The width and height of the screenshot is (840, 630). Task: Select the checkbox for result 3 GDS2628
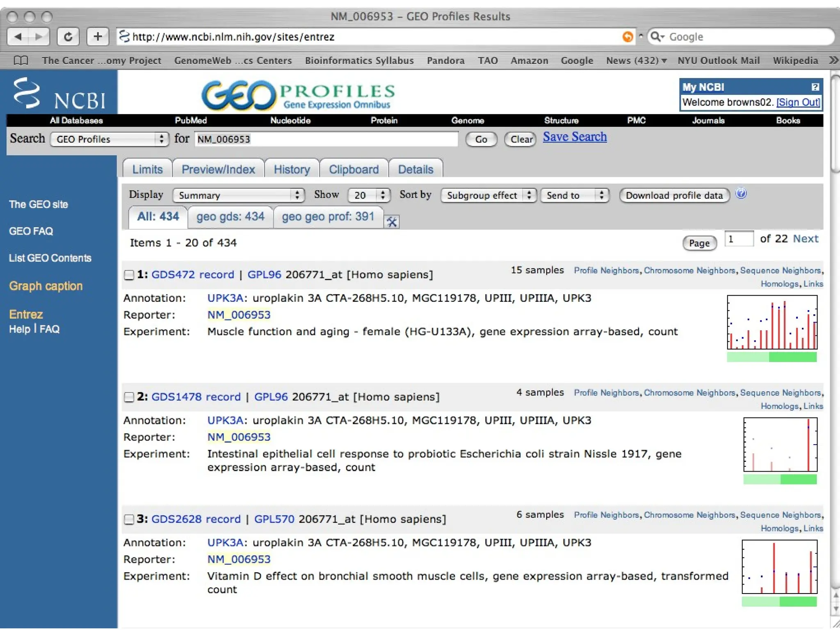(x=129, y=519)
